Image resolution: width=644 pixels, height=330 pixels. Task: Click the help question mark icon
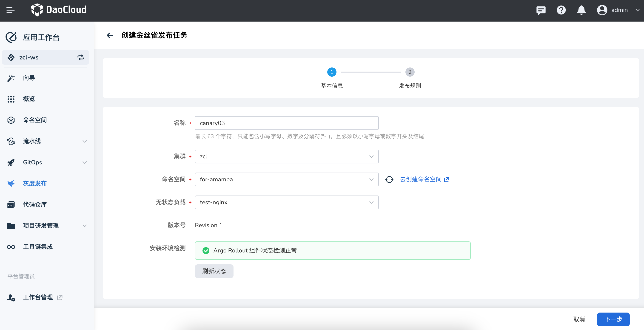tap(561, 10)
